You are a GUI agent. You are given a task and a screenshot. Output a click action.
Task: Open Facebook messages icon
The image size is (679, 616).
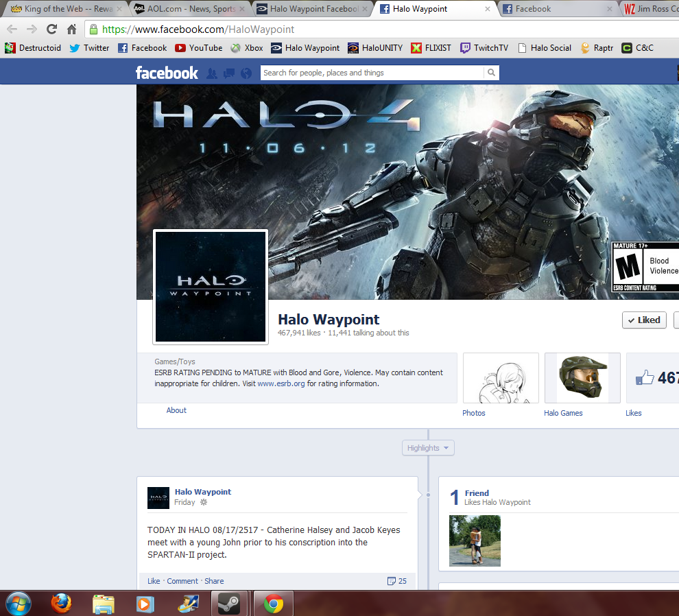pyautogui.click(x=229, y=73)
